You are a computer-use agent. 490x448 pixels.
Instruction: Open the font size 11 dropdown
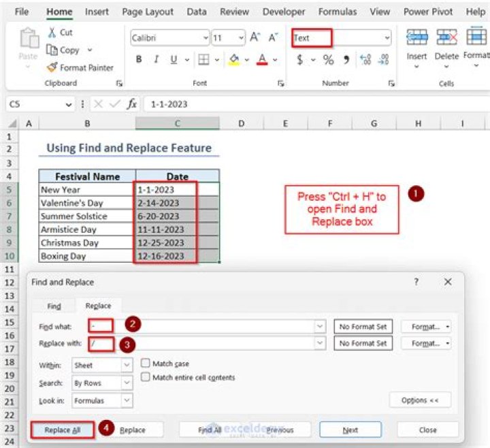coord(241,38)
